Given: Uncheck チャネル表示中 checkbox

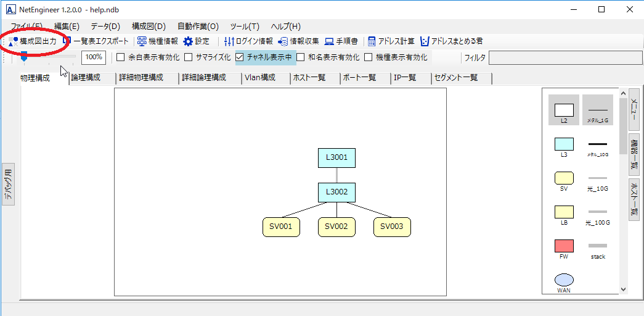Looking at the screenshot, I should pos(240,57).
